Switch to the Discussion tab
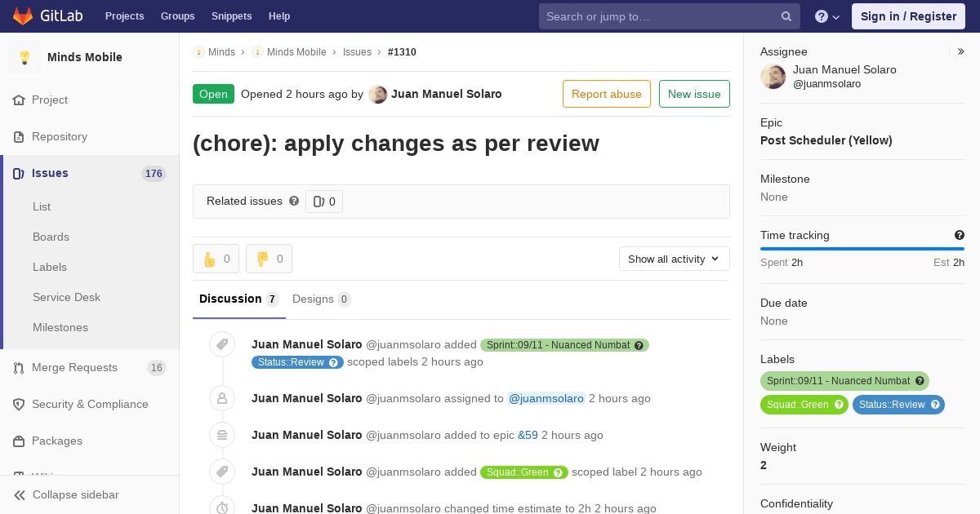 coord(239,299)
